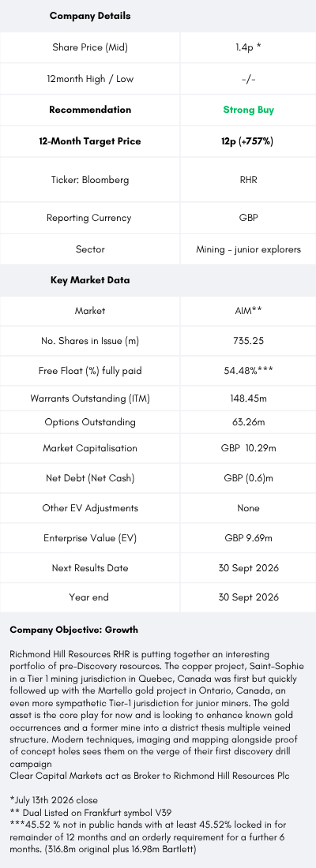Click the Dual Listed on Frankfurt footnote
316x868 pixels.
[x=82, y=811]
